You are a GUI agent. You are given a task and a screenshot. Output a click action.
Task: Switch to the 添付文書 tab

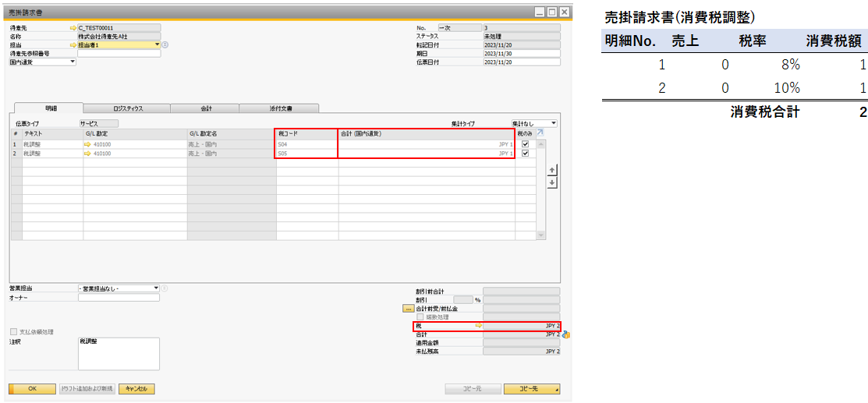coord(279,108)
